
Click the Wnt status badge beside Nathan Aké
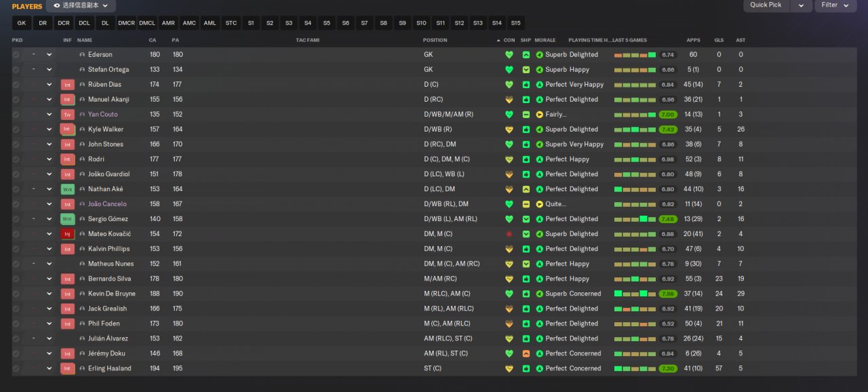pos(67,189)
